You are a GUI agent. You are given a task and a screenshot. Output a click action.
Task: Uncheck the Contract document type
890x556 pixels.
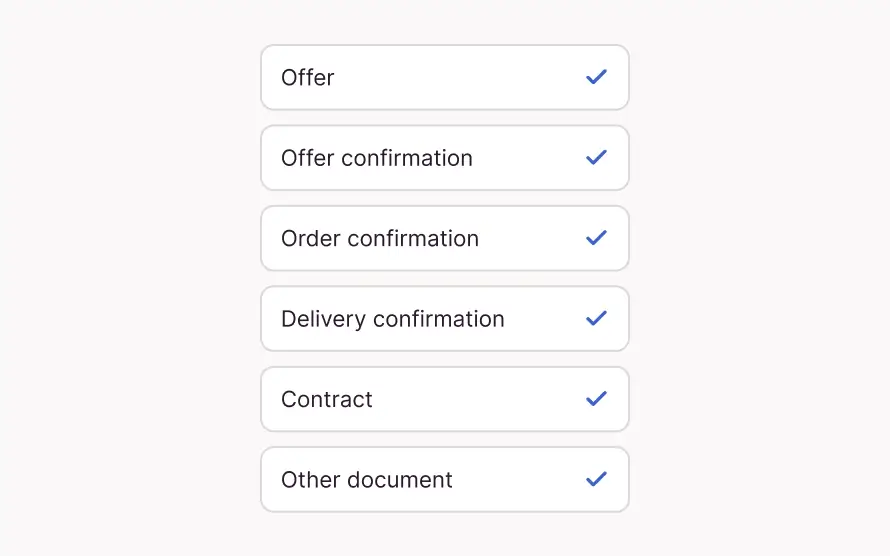(444, 399)
